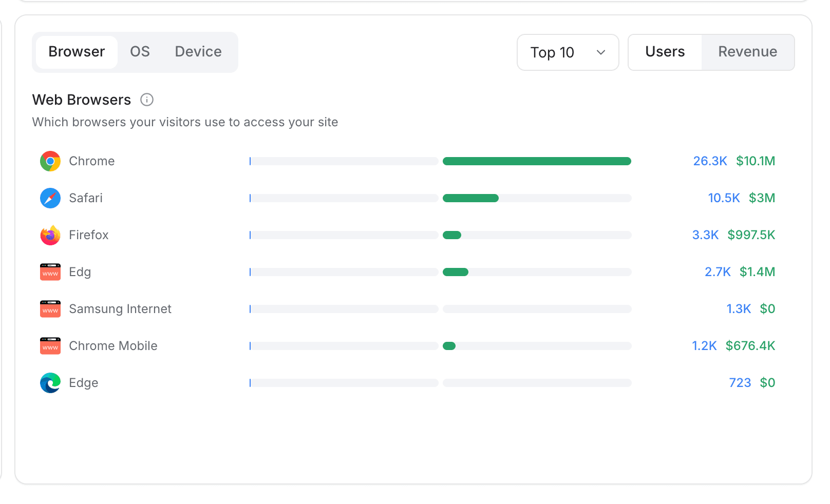Click Edg's 2.7K users value
The height and width of the screenshot is (504, 830).
click(718, 272)
